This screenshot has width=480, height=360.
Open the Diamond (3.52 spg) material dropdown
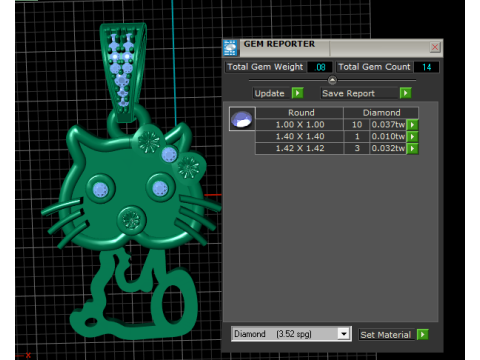pos(343,334)
